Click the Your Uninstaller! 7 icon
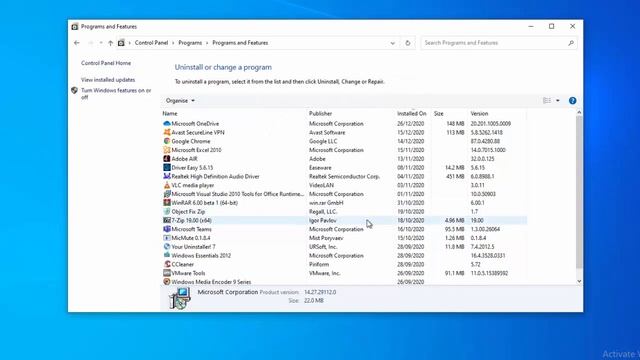 (x=167, y=247)
